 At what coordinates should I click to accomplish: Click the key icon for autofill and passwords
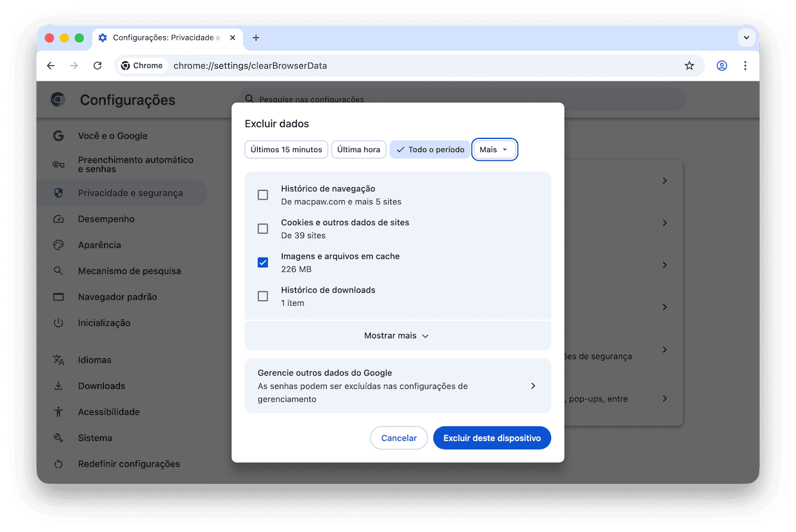click(58, 164)
